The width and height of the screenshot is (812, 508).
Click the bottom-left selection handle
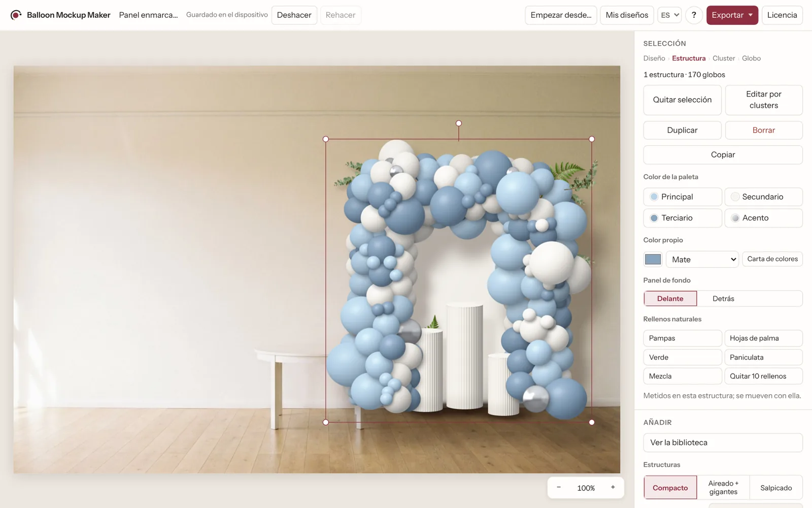coord(326,422)
